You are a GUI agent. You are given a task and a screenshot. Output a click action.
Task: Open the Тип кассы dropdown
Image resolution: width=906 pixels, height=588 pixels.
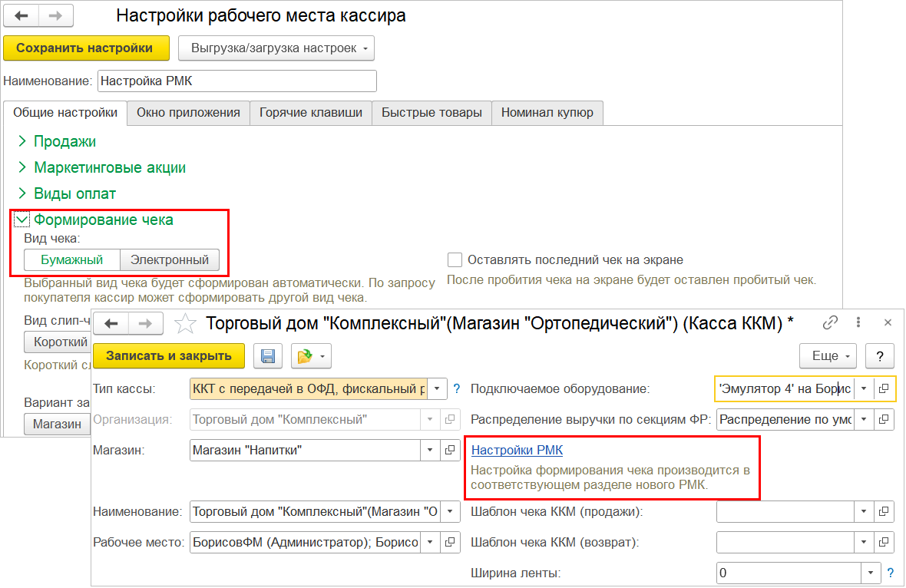pyautogui.click(x=436, y=388)
